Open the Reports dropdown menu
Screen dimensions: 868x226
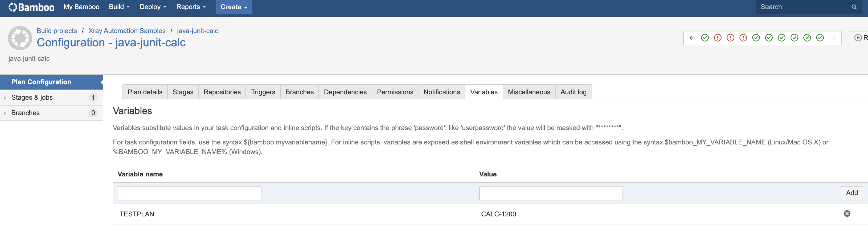coord(191,7)
